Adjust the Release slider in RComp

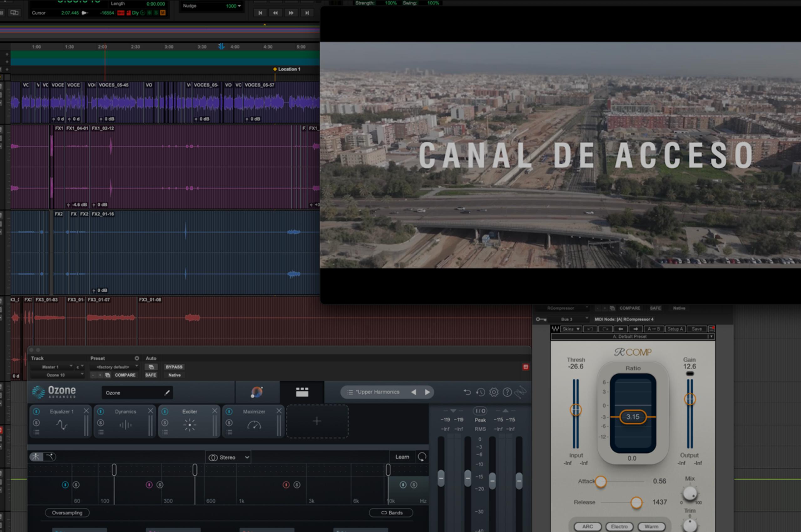click(636, 503)
